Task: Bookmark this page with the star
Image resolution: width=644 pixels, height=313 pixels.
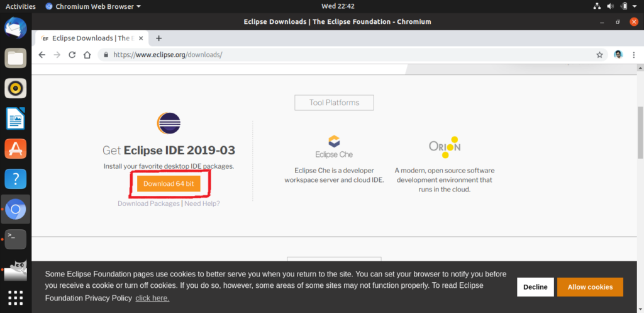Action: [x=599, y=55]
